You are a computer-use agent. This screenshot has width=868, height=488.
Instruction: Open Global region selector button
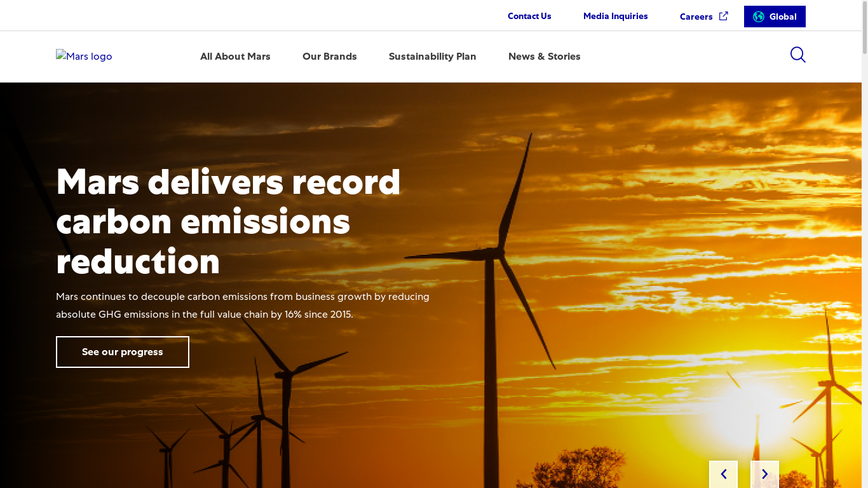coord(775,17)
